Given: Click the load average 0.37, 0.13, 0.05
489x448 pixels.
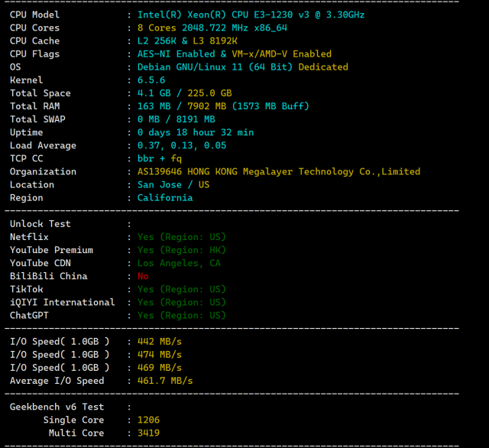Looking at the screenshot, I should click(x=182, y=146).
